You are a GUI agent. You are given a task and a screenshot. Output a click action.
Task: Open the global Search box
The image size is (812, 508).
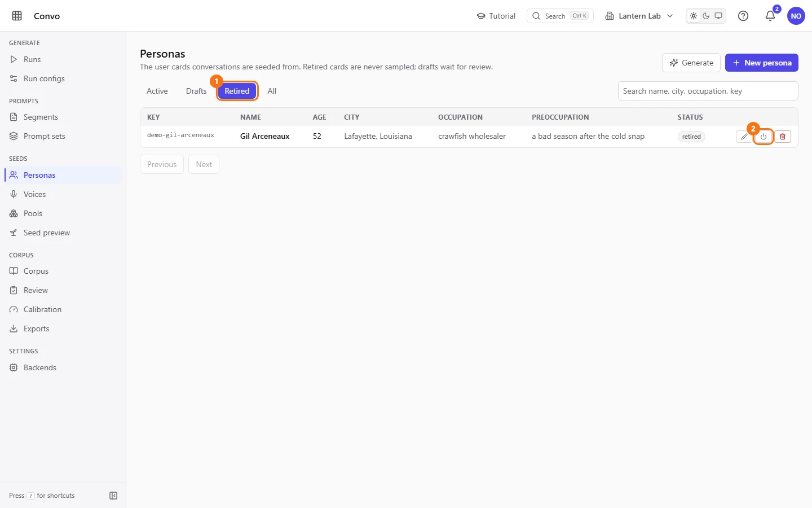tap(560, 16)
